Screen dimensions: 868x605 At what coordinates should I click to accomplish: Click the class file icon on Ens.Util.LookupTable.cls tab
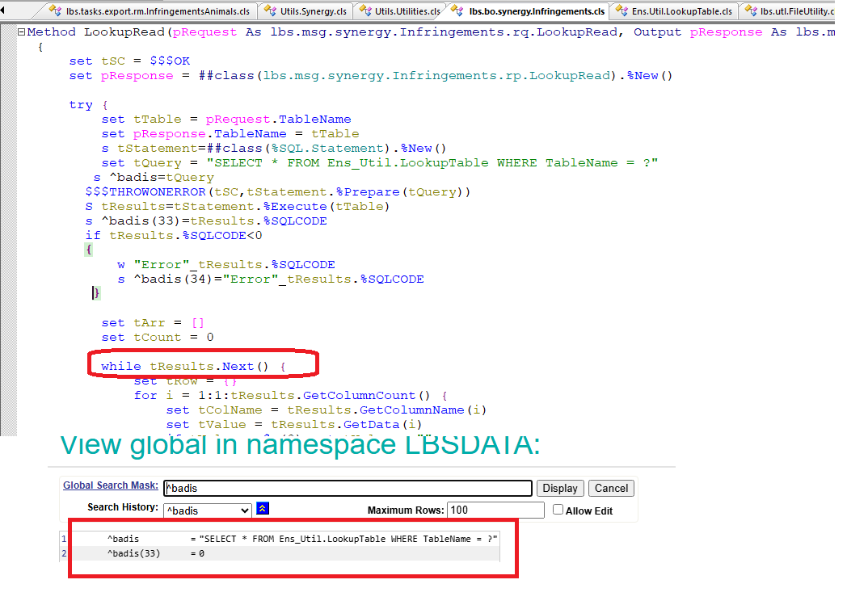pos(622,11)
